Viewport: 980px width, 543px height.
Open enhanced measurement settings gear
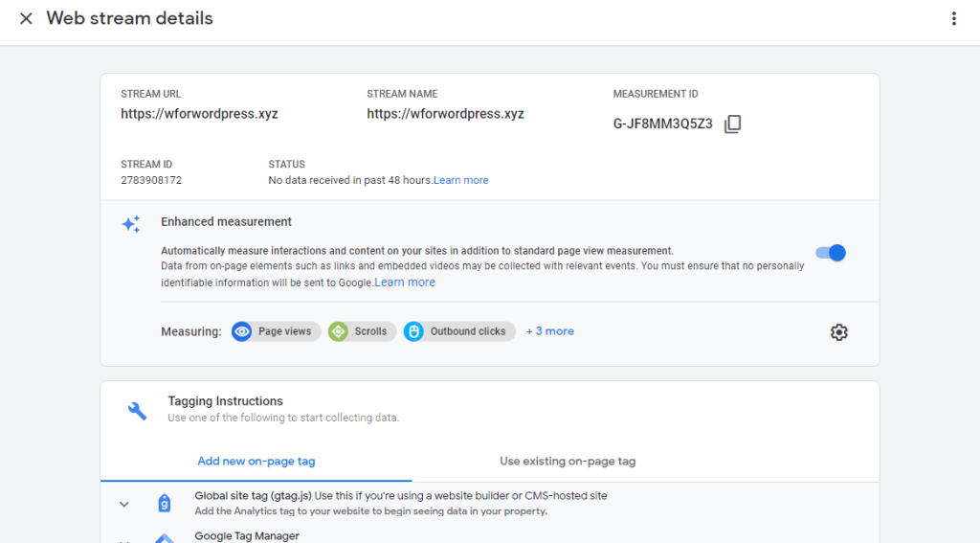[838, 332]
